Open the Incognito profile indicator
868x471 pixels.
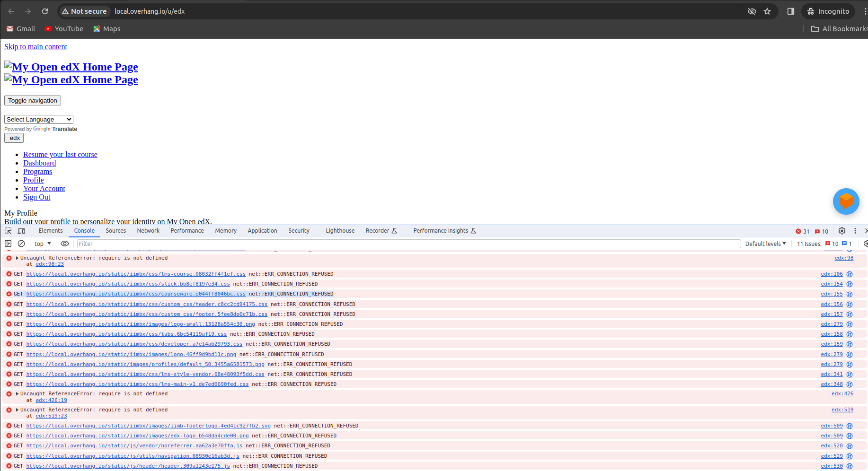pyautogui.click(x=828, y=11)
